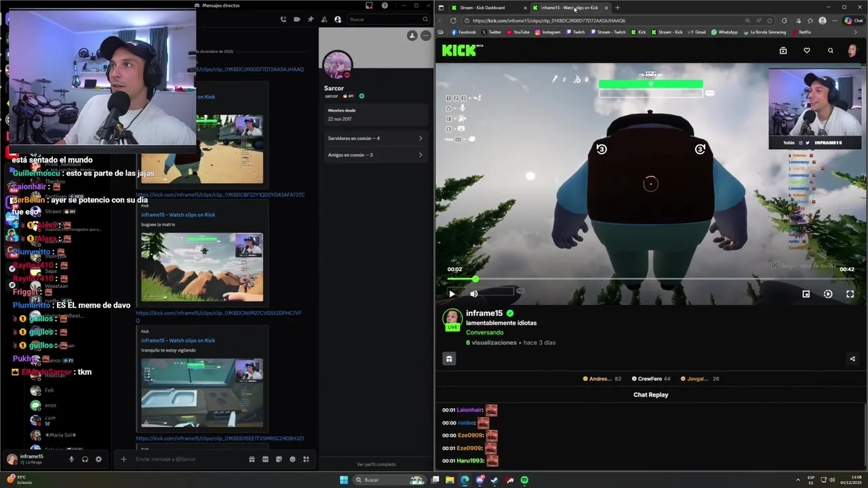Viewport: 868px width, 488px height.
Task: Hide the user profile panel in Discord
Action: point(338,19)
